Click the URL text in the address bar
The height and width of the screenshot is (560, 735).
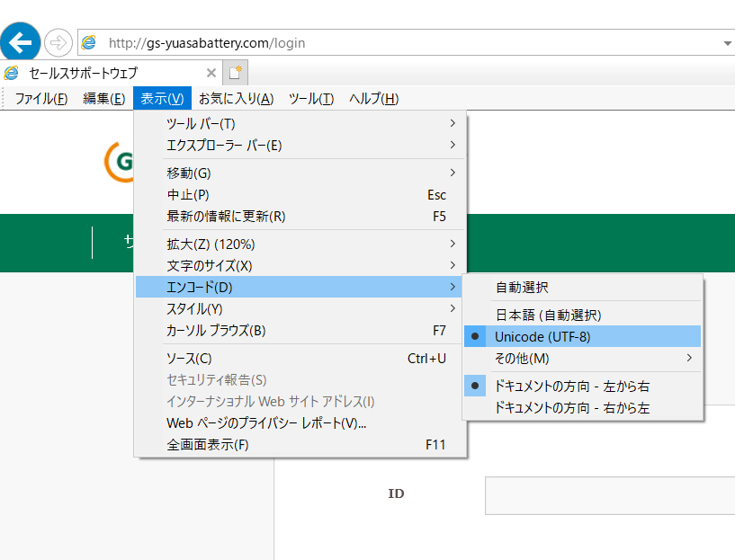(x=207, y=43)
